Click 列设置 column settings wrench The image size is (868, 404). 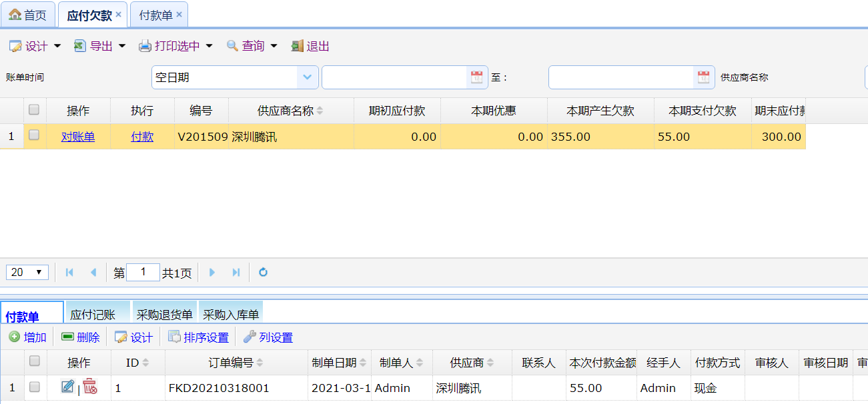[268, 337]
